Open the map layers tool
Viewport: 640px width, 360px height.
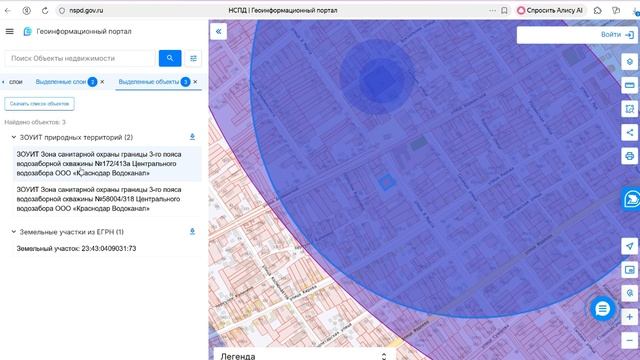coord(629,62)
